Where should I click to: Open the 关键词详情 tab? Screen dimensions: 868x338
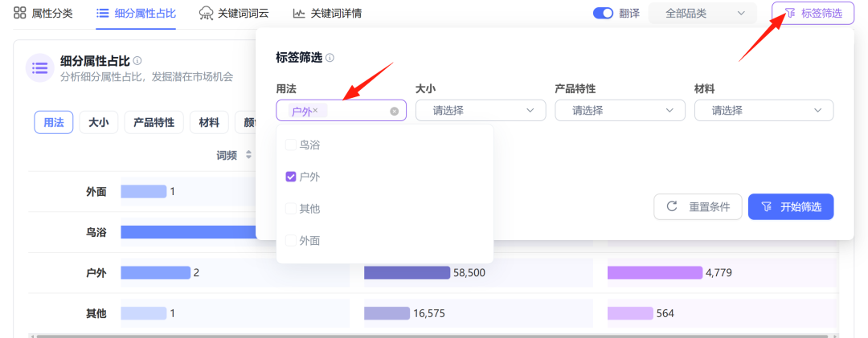(327, 14)
